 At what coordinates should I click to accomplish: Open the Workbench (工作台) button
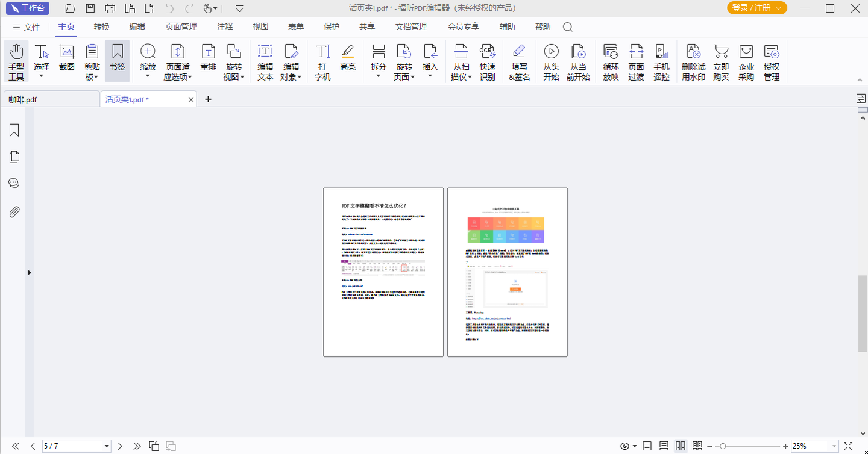coord(28,8)
